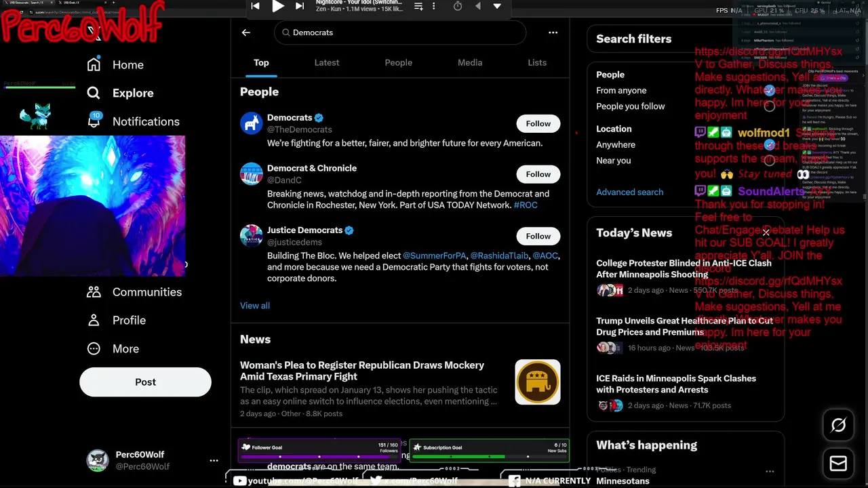This screenshot has width=868, height=488.
Task: Open the Democrats profile avatar
Action: [251, 123]
